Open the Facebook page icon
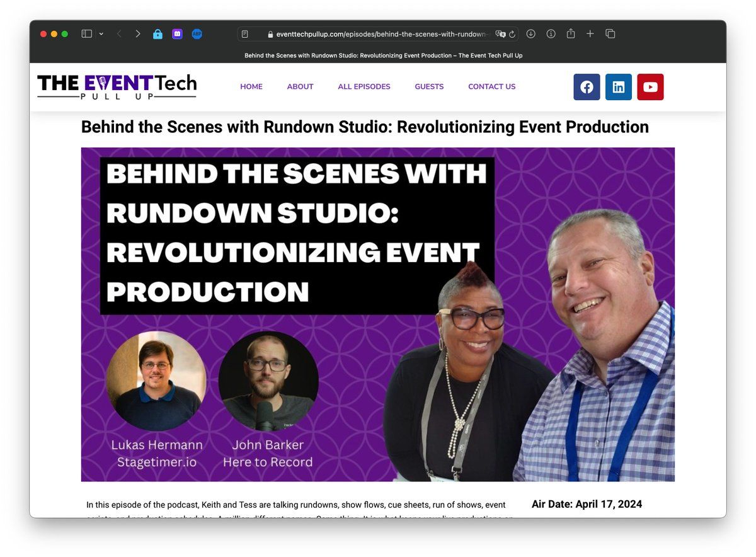The width and height of the screenshot is (756, 557). [586, 87]
